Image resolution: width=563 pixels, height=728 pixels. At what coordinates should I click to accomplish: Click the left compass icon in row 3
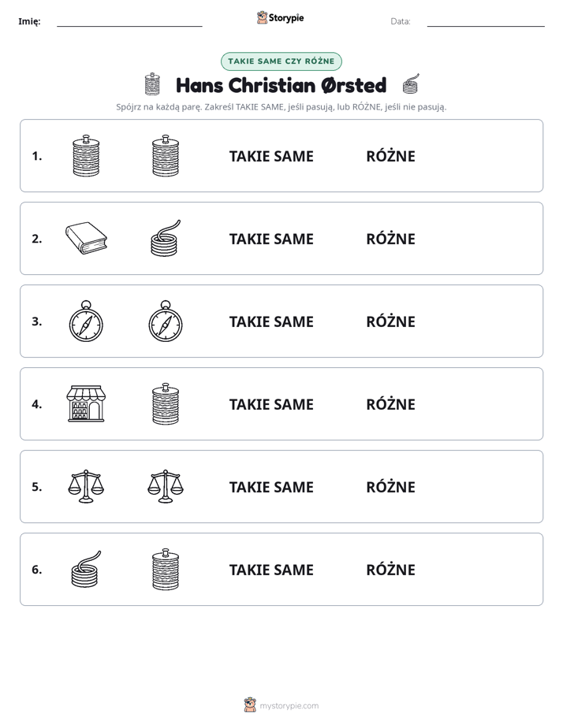tap(86, 321)
